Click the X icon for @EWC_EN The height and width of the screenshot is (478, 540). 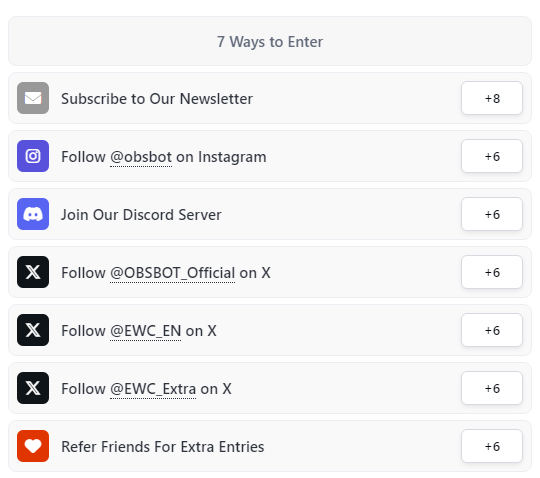tap(33, 330)
